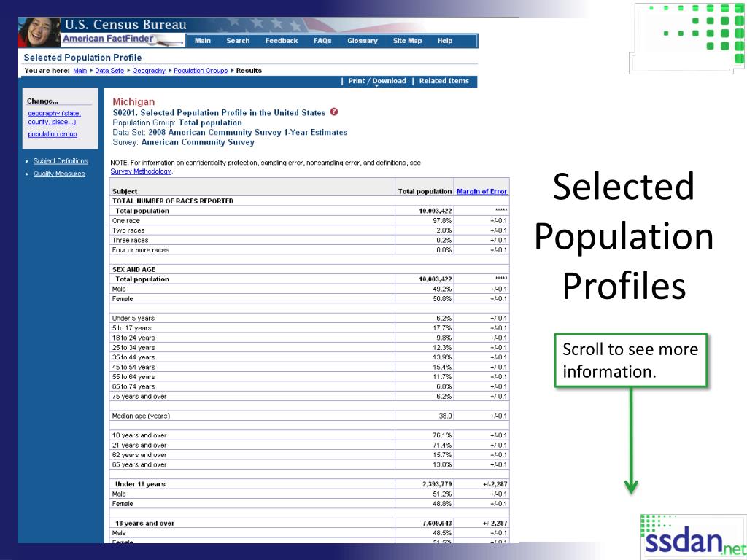This screenshot has width=747, height=560.
Task: Select the Michigan heading text
Action: point(133,101)
